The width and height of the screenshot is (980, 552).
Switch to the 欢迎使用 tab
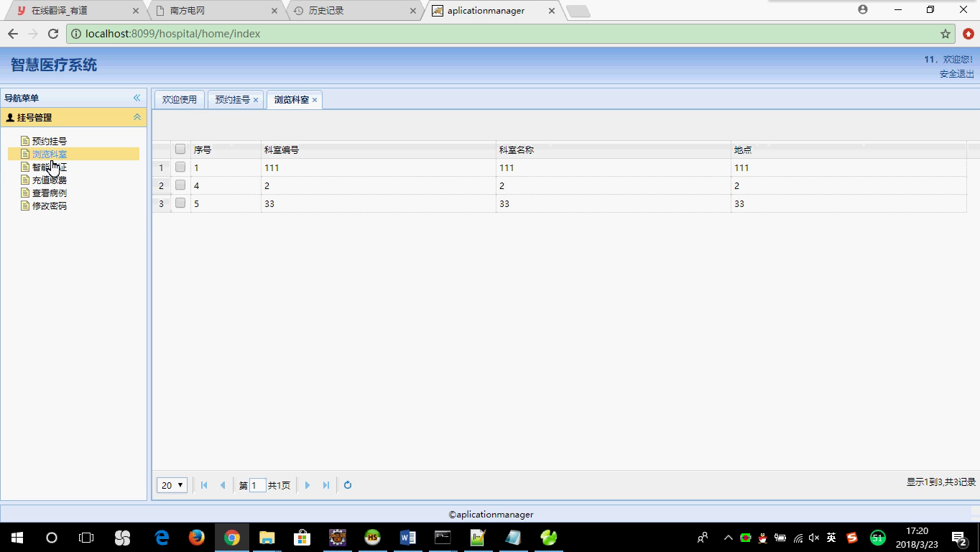coord(180,100)
